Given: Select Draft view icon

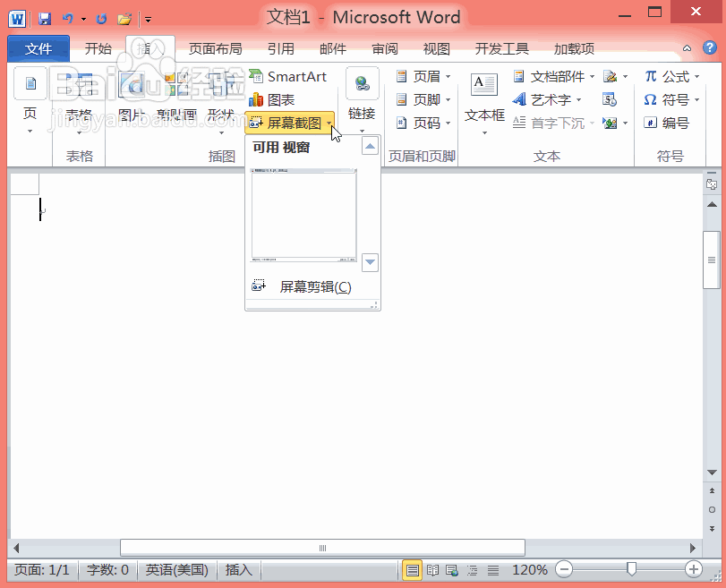Looking at the screenshot, I should 492,570.
